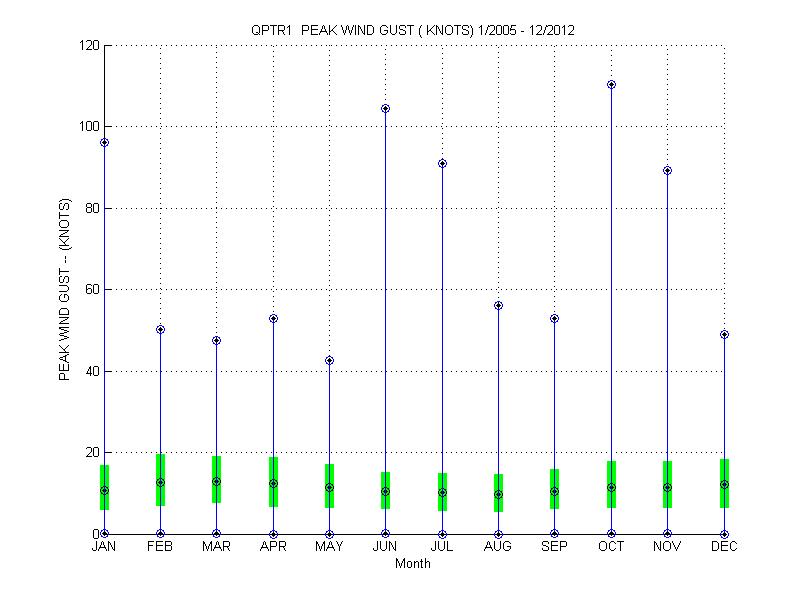Screen dimensions: 800x600
Task: Click the 80 y-axis tick label
Action: (92, 208)
